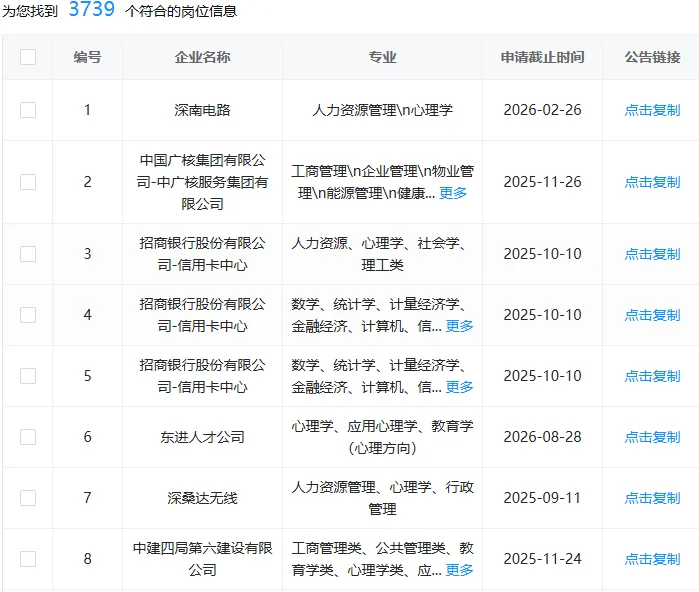699x592 pixels.
Task: Tick the checkbox for 中建四局第六建设有限公司
Action: (x=28, y=559)
